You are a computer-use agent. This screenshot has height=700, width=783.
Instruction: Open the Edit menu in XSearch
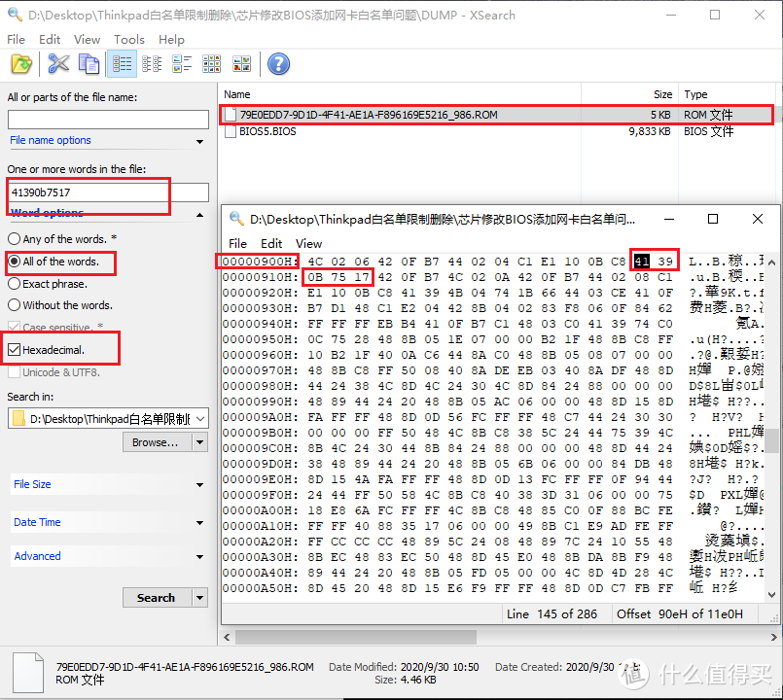[50, 39]
